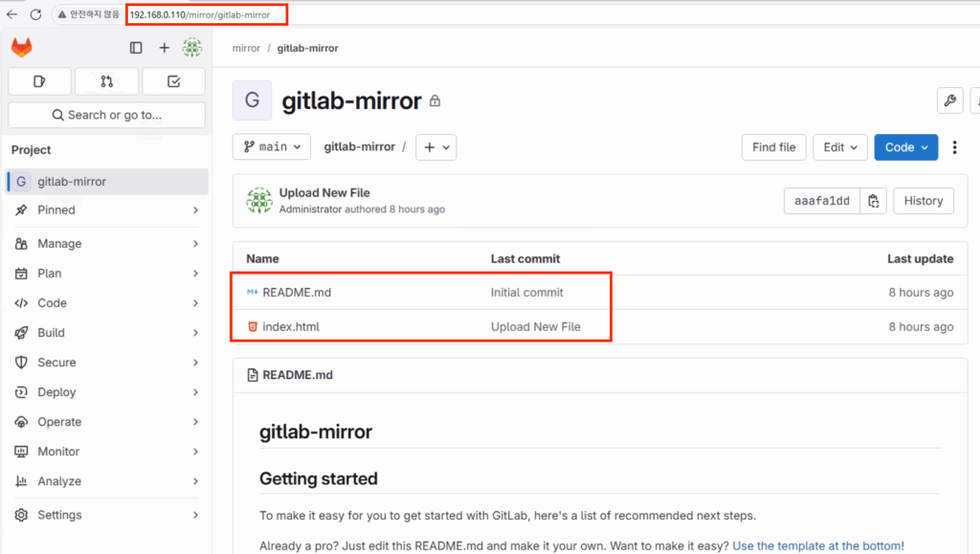Click gitlab-mirror in the breadcrumb
The width and height of the screenshot is (980, 554).
click(x=307, y=48)
